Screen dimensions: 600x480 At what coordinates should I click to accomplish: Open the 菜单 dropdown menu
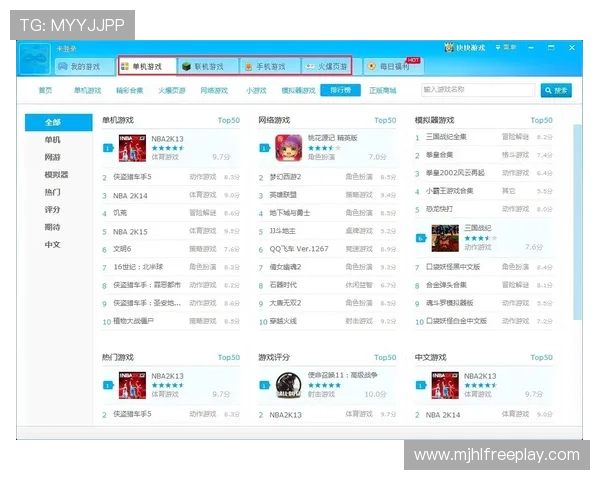tap(506, 47)
